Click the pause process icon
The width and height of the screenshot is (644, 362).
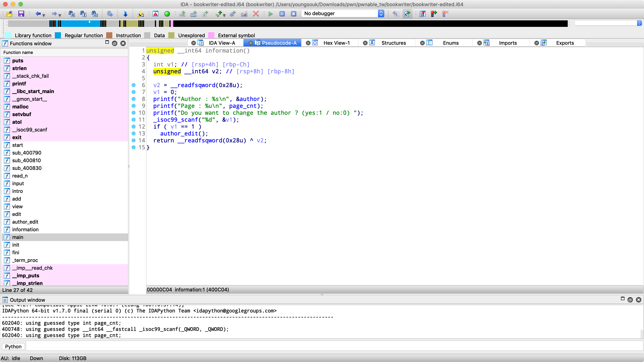click(x=282, y=14)
